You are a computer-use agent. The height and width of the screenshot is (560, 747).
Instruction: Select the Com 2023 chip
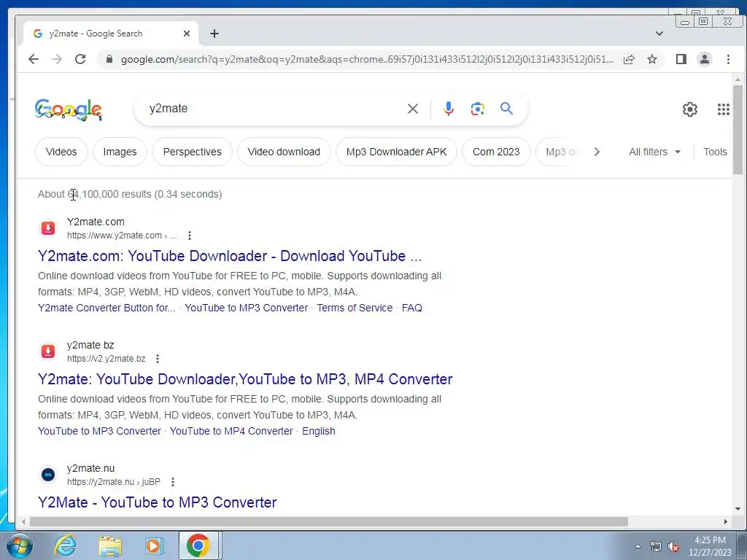tap(496, 152)
